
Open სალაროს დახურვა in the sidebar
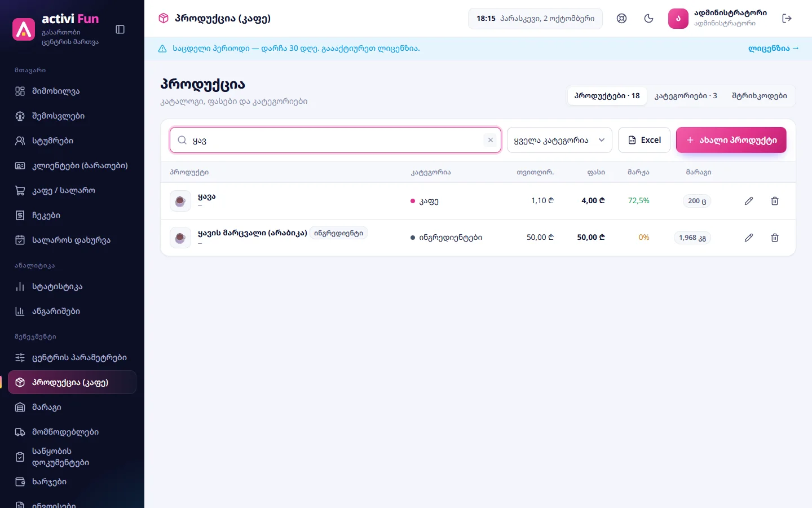point(72,240)
